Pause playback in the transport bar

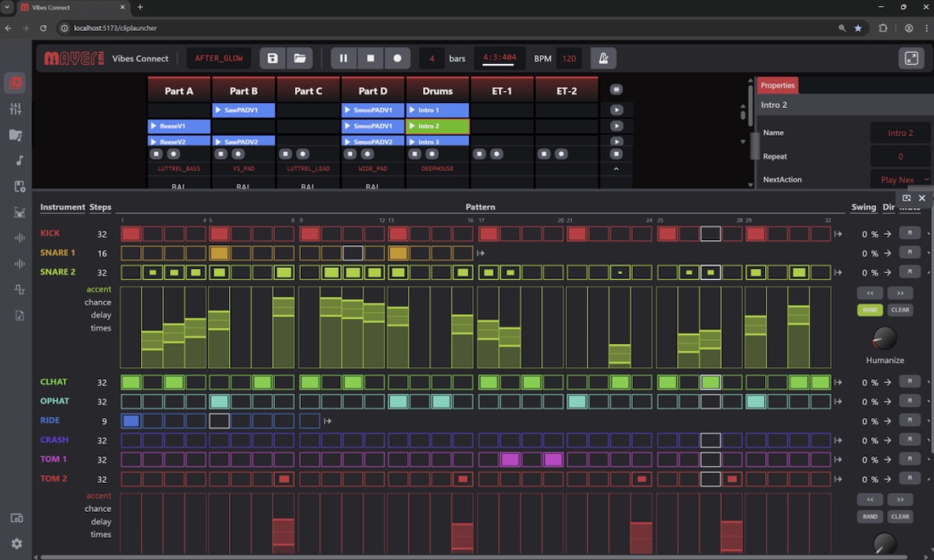pyautogui.click(x=343, y=59)
